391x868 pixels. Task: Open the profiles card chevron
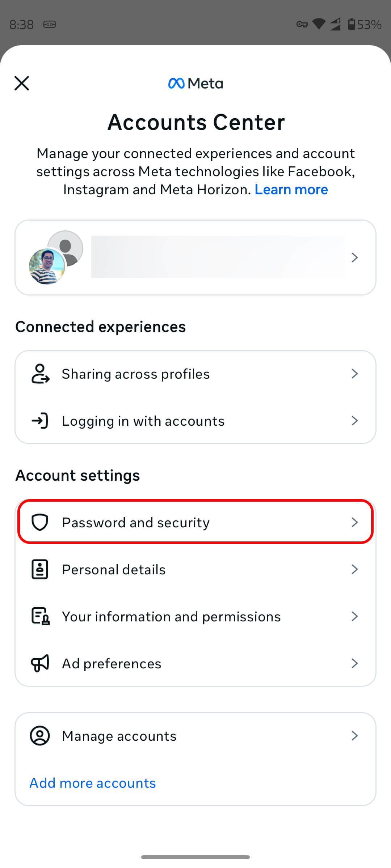point(355,258)
